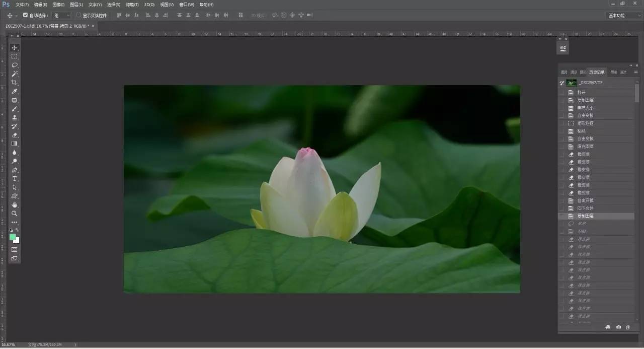The width and height of the screenshot is (644, 349).
Task: Delete current state with trash icon
Action: 628,327
